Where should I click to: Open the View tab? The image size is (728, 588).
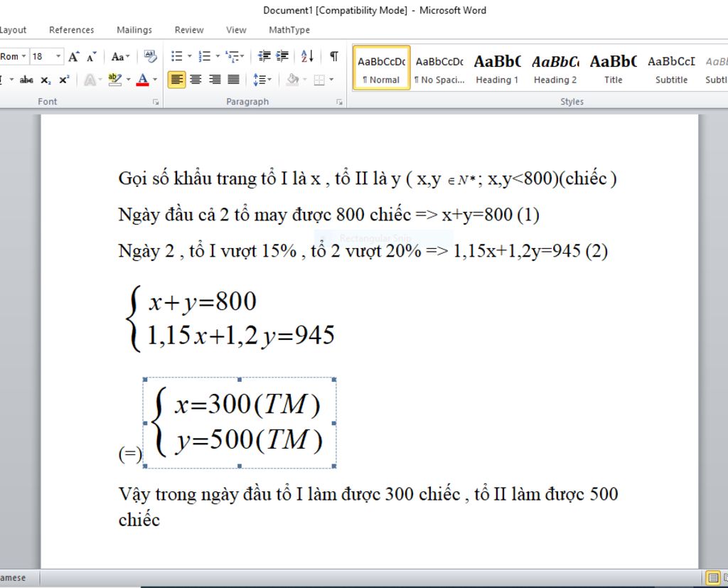(x=236, y=30)
